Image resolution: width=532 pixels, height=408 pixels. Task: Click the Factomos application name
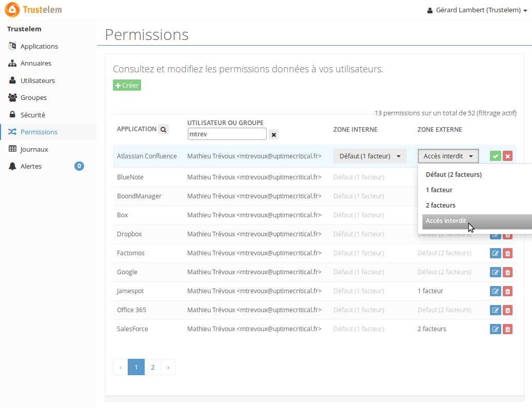click(131, 253)
